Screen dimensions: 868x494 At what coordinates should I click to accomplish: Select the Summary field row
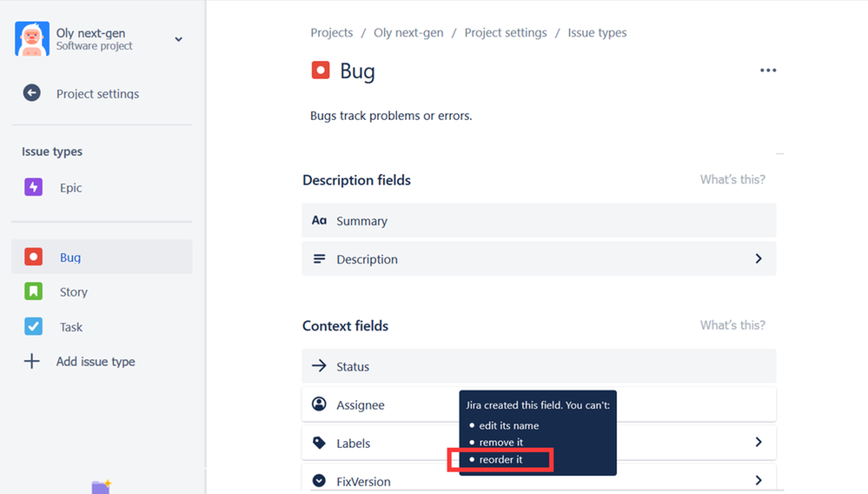[539, 220]
